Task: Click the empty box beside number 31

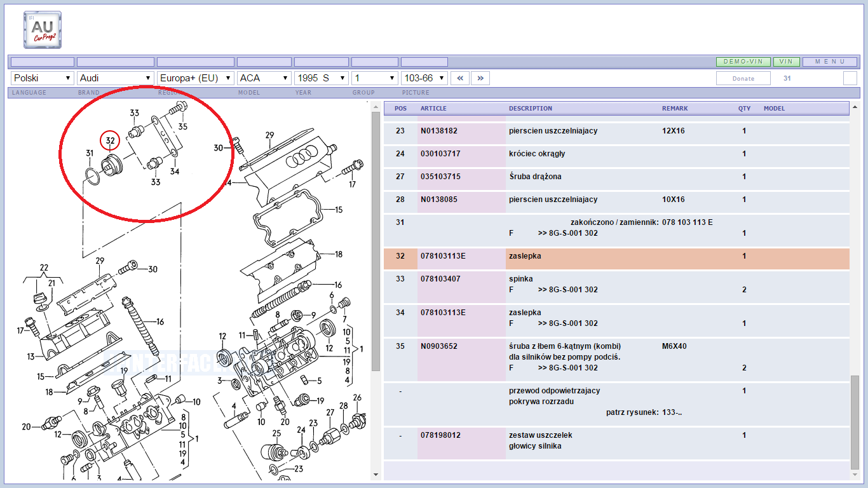Action: [x=850, y=78]
